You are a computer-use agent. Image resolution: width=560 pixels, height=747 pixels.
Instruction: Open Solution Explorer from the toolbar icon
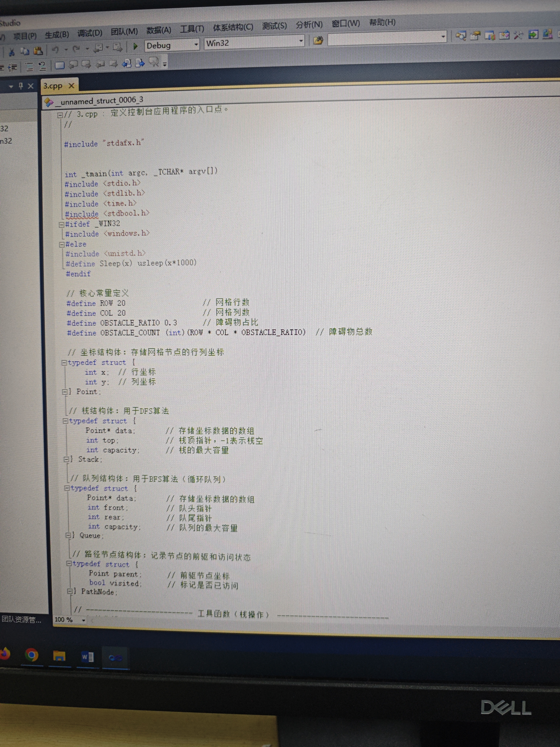(x=461, y=36)
